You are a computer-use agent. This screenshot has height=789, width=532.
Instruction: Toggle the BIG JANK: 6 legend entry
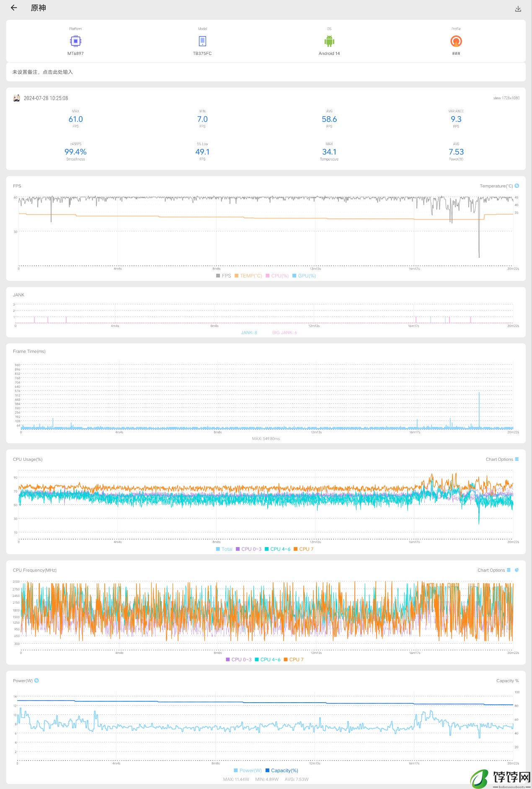click(284, 332)
